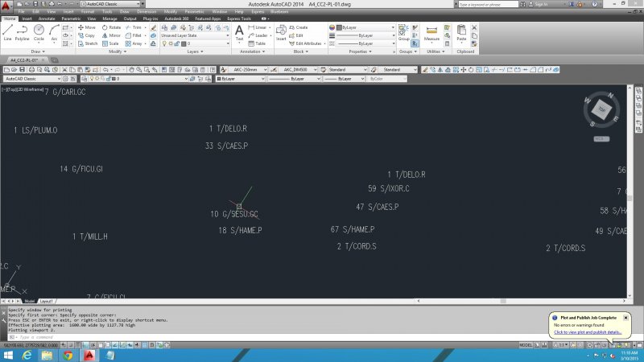This screenshot has height=362, width=644.
Task: Insert a Table annotation
Action: tap(257, 43)
